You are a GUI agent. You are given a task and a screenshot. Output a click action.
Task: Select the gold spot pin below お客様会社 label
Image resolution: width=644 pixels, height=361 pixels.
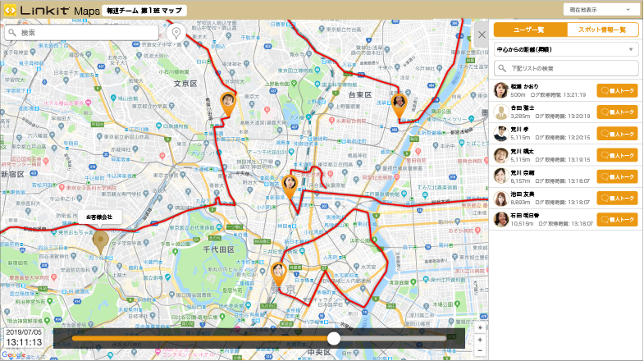tap(101, 243)
